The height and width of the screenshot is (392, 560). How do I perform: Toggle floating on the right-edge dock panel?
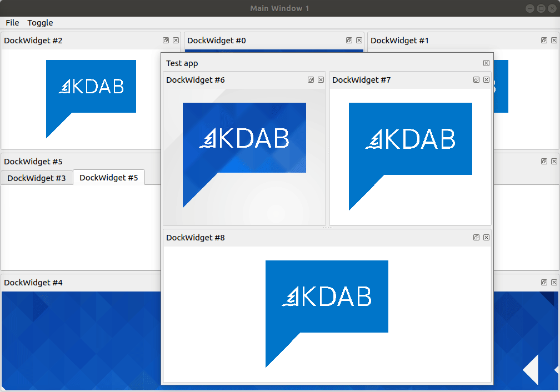543,161
